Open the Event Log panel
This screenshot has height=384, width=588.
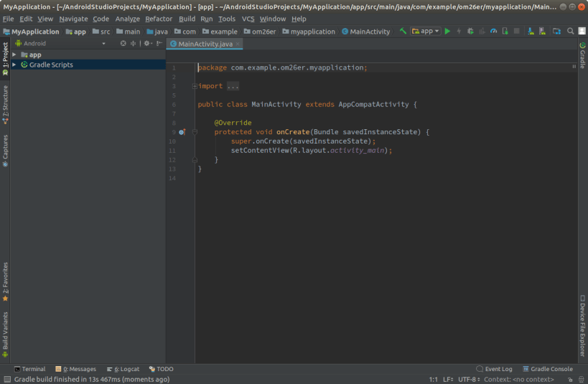(494, 369)
